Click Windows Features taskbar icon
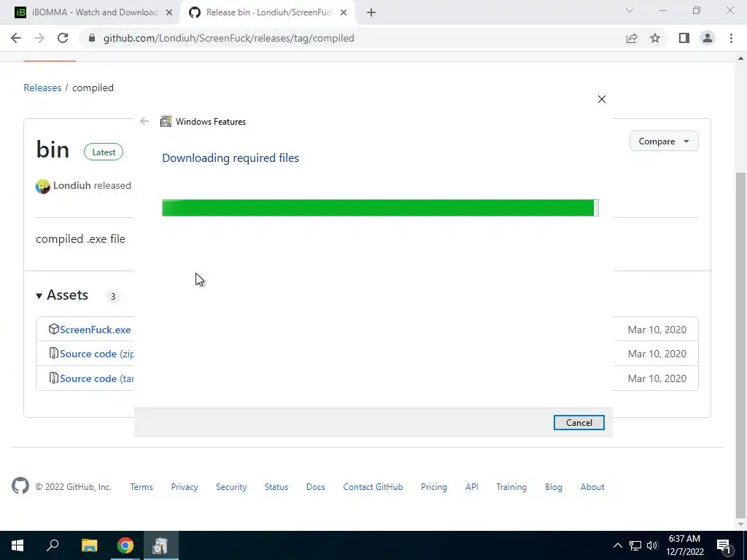 [x=160, y=545]
